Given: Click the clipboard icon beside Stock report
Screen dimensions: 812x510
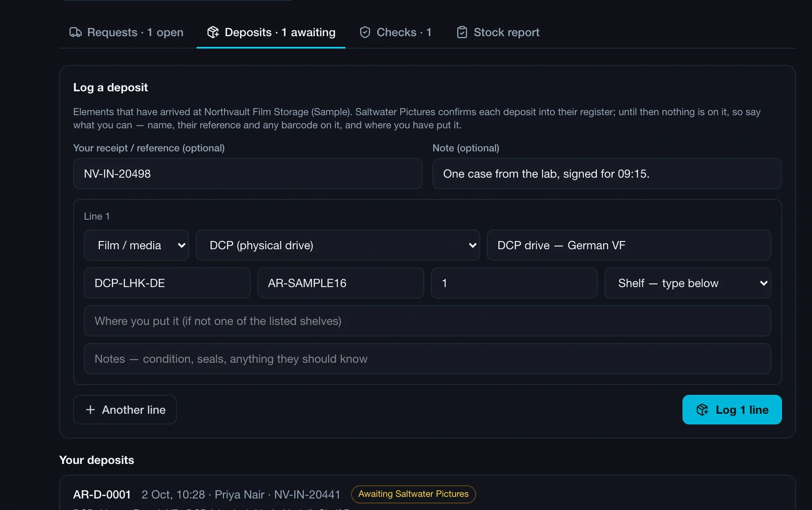Looking at the screenshot, I should point(462,32).
